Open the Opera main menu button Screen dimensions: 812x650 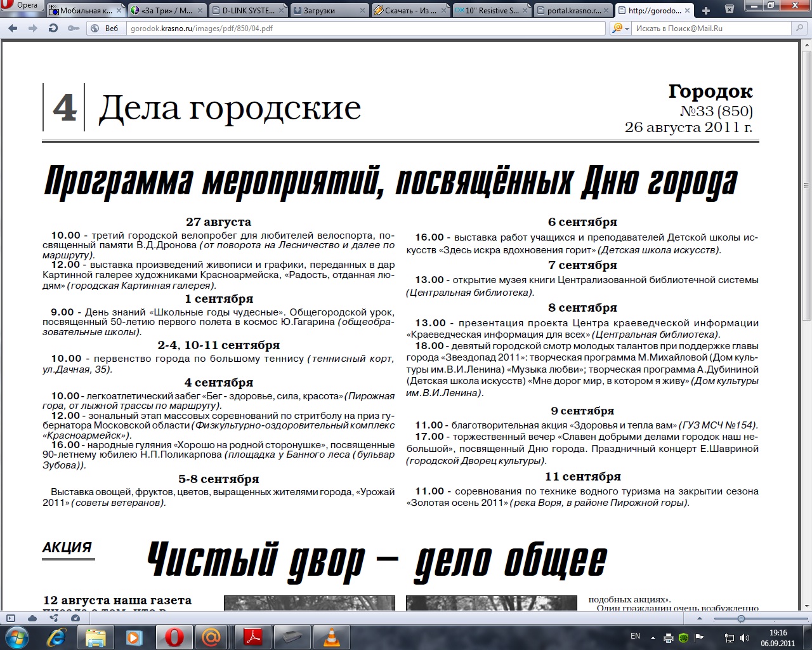(x=22, y=5)
